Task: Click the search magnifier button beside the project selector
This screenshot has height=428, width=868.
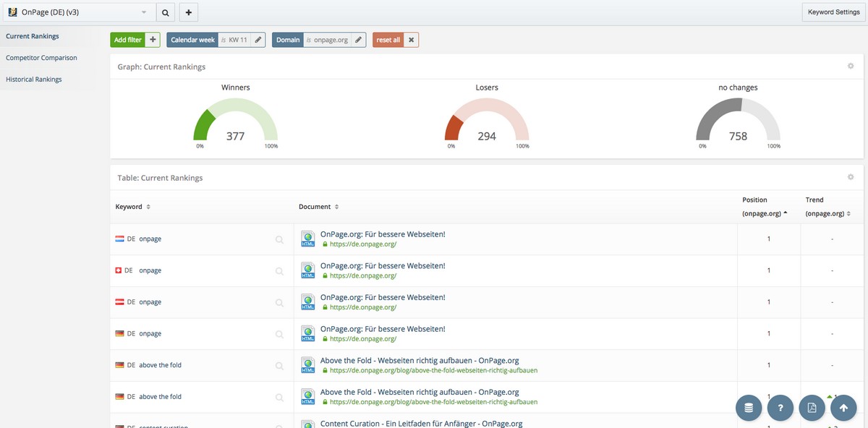Action: pos(165,12)
